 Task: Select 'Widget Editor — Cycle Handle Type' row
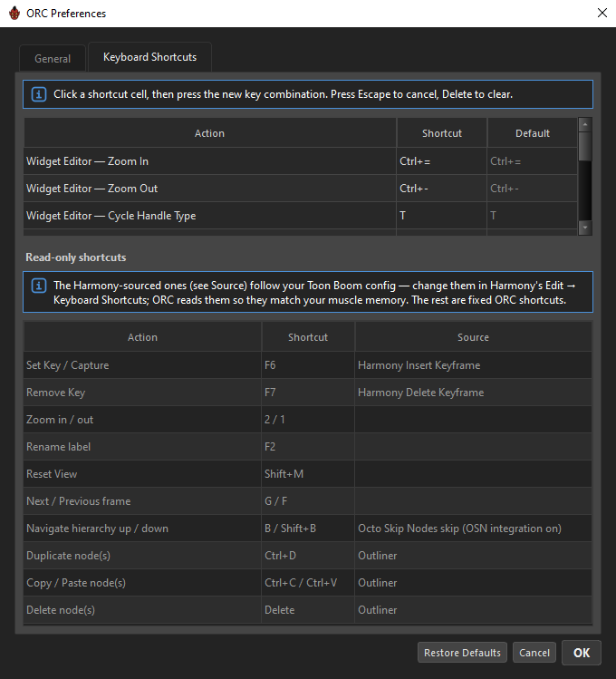click(x=301, y=216)
